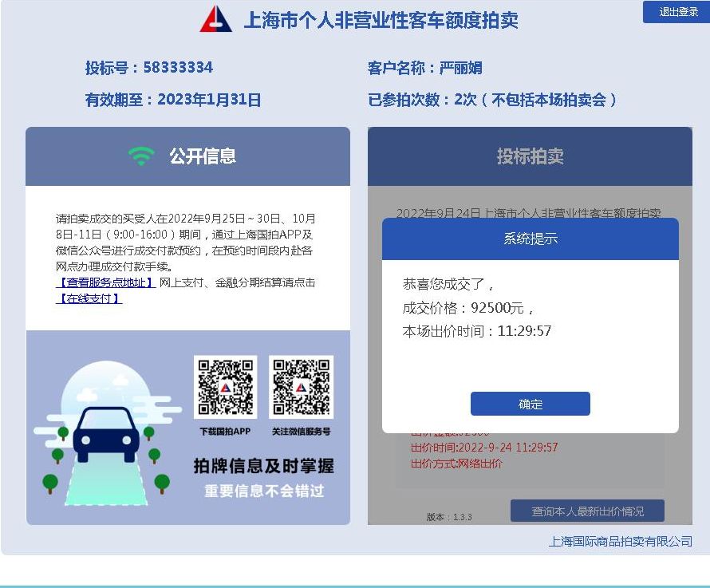This screenshot has width=710, height=588.
Task: Open the 在线支付 online payment link
Action: pos(89,298)
